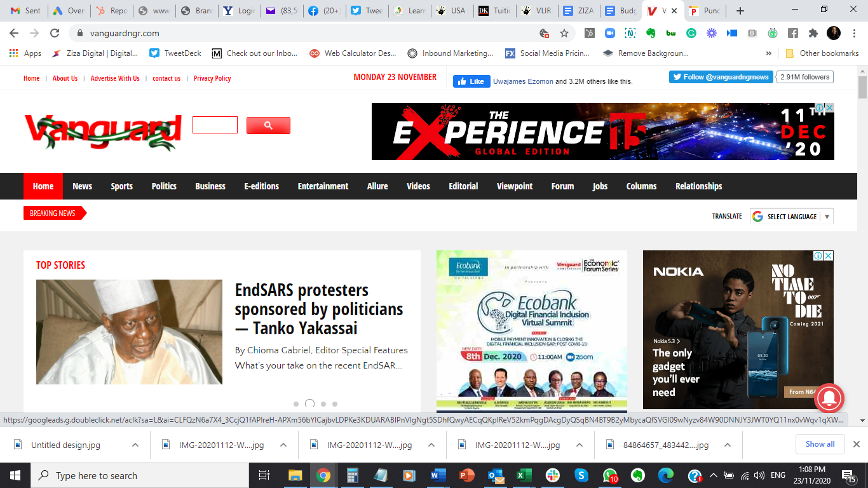The height and width of the screenshot is (488, 868).
Task: Select the first carousel dot indicator
Action: point(296,404)
